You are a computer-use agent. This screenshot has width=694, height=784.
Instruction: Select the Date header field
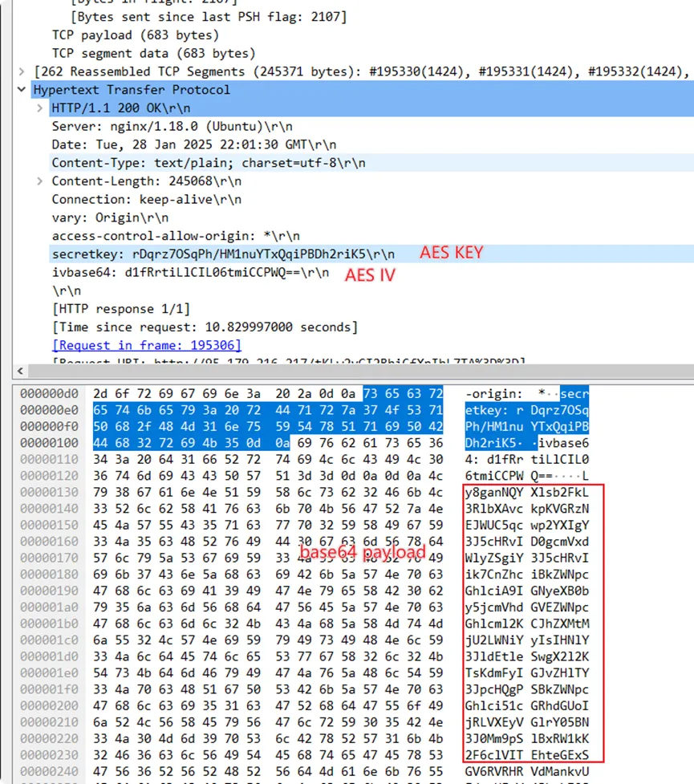pos(194,144)
